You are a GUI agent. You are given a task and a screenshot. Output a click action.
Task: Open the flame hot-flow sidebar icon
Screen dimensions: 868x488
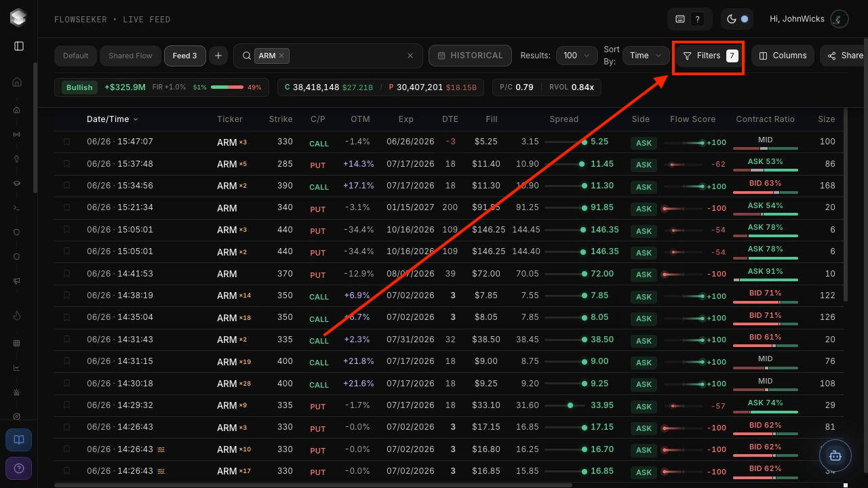tap(17, 315)
